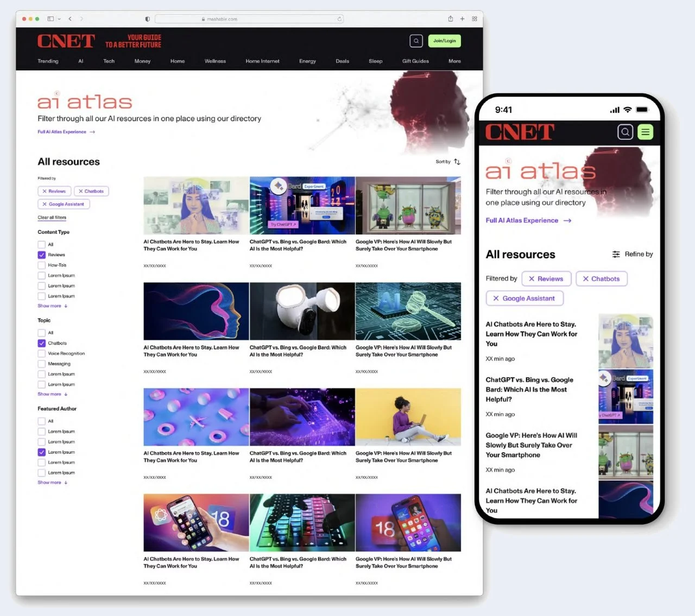The image size is (695, 616).
Task: Select Home Internet in the nav
Action: (x=262, y=61)
